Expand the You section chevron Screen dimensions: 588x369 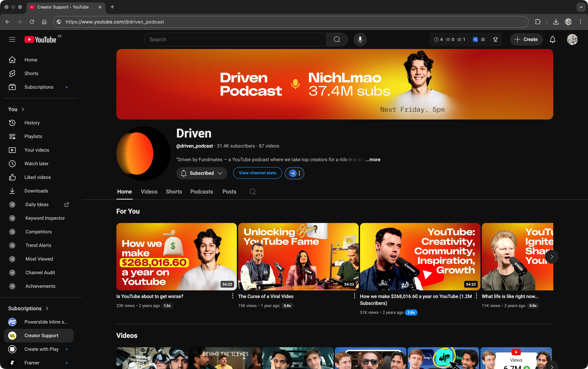[23, 109]
